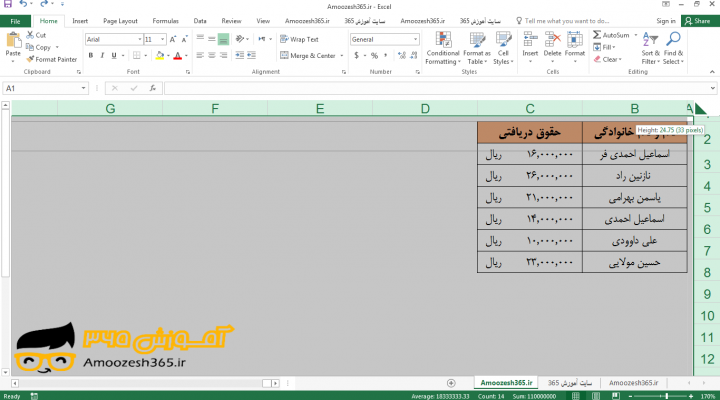Toggle middle vertical alignment

point(212,39)
